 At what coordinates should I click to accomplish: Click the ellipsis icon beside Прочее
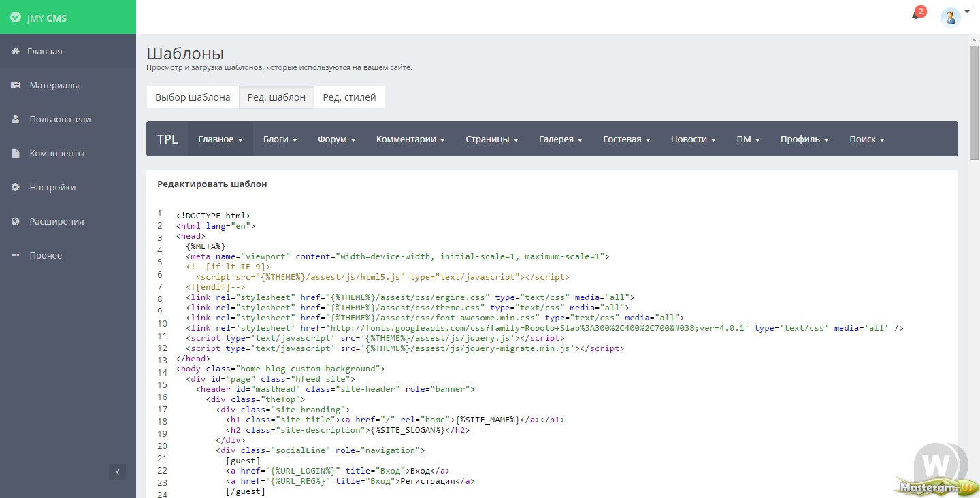click(15, 255)
